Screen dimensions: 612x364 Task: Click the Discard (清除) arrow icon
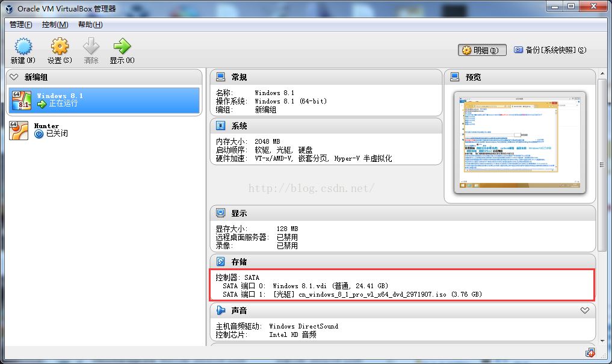(91, 46)
